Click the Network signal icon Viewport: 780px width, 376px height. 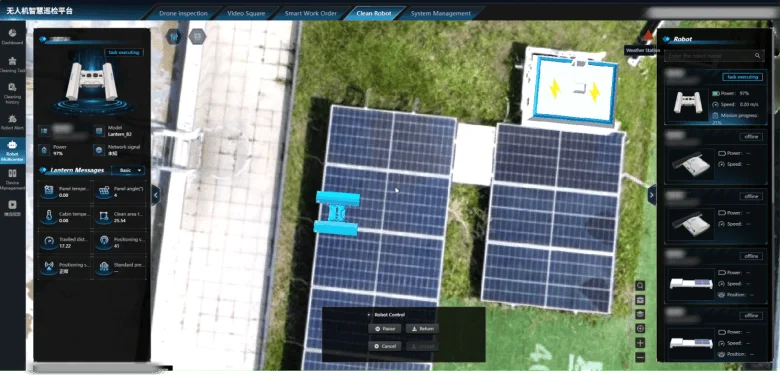(99, 150)
